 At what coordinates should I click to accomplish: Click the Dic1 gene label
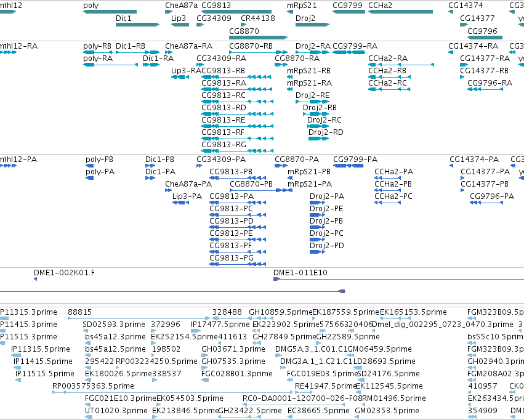(x=123, y=18)
